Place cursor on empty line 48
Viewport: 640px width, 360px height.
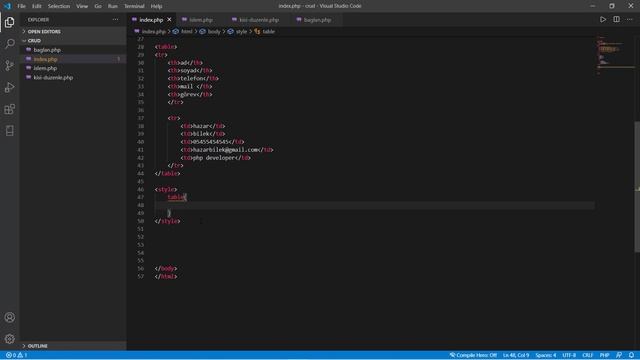[x=374, y=205]
